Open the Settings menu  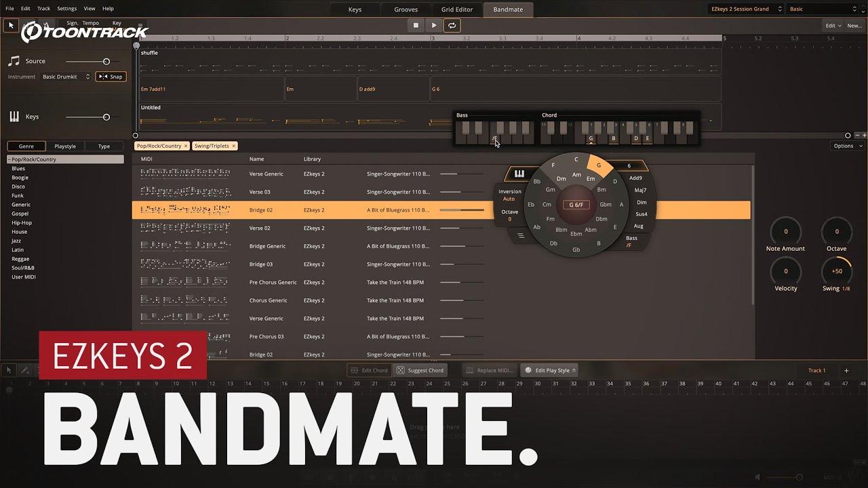point(66,9)
